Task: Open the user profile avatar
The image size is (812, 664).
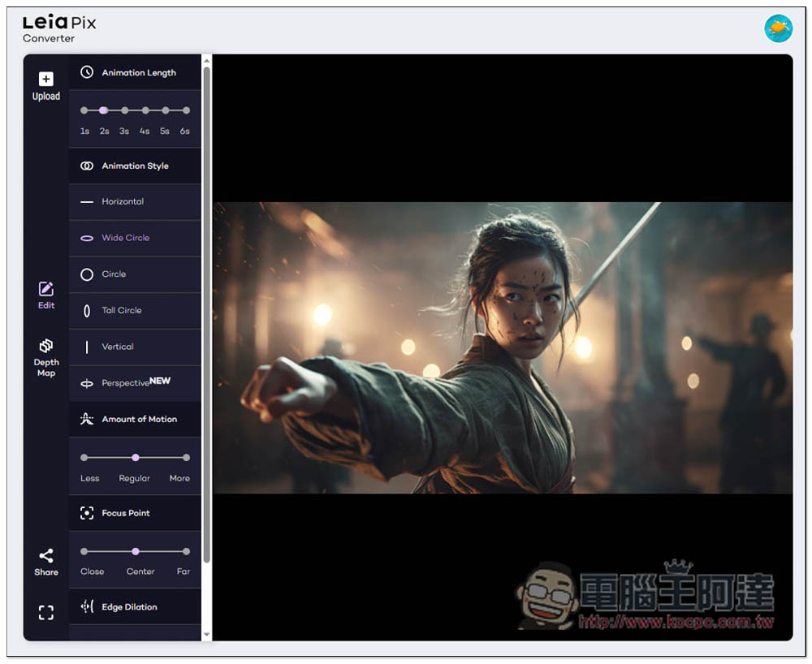Action: [x=778, y=28]
